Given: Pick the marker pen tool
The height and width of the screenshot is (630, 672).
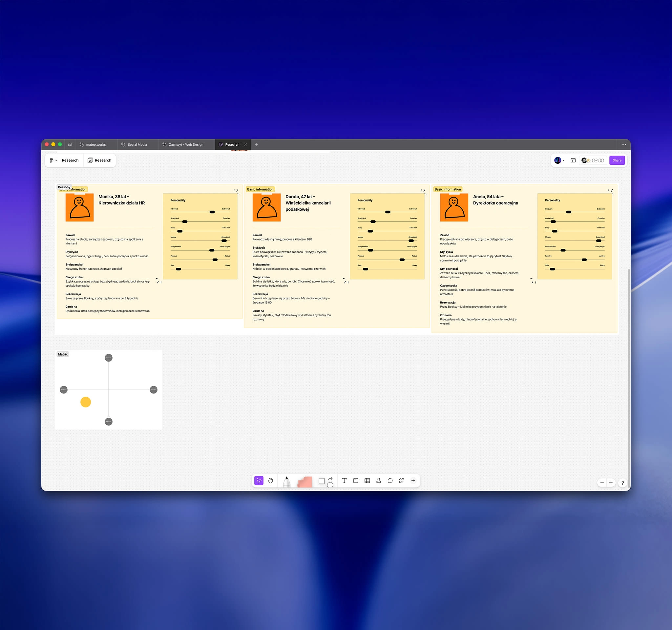Looking at the screenshot, I should (286, 481).
